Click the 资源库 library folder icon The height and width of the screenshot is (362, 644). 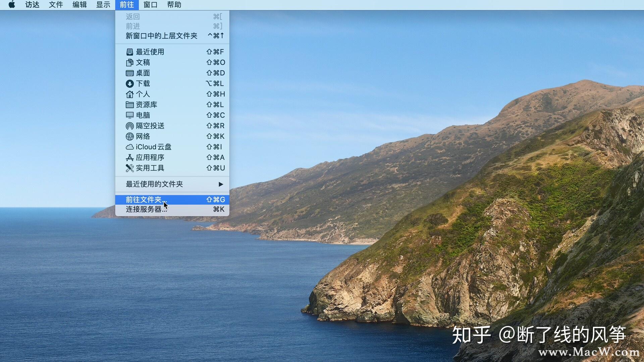(129, 105)
